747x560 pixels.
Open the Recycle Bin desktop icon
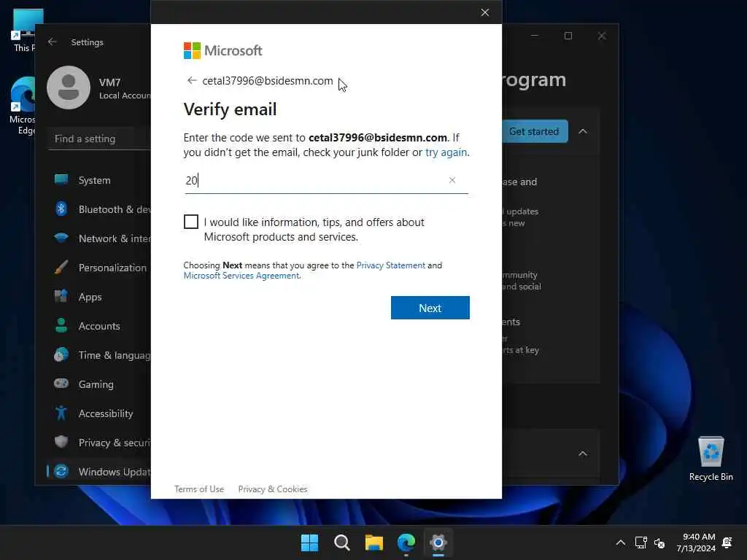711,458
